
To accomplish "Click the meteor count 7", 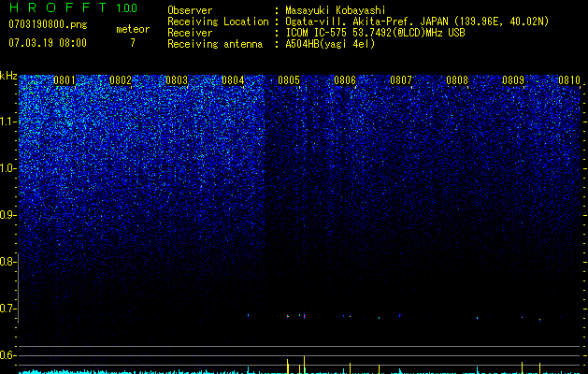I will 133,43.
